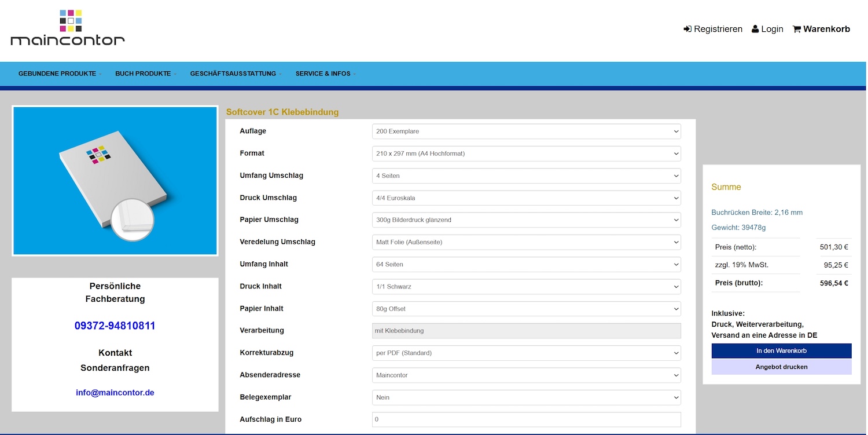Expand the Format dropdown
The height and width of the screenshot is (435, 868).
[x=527, y=153]
